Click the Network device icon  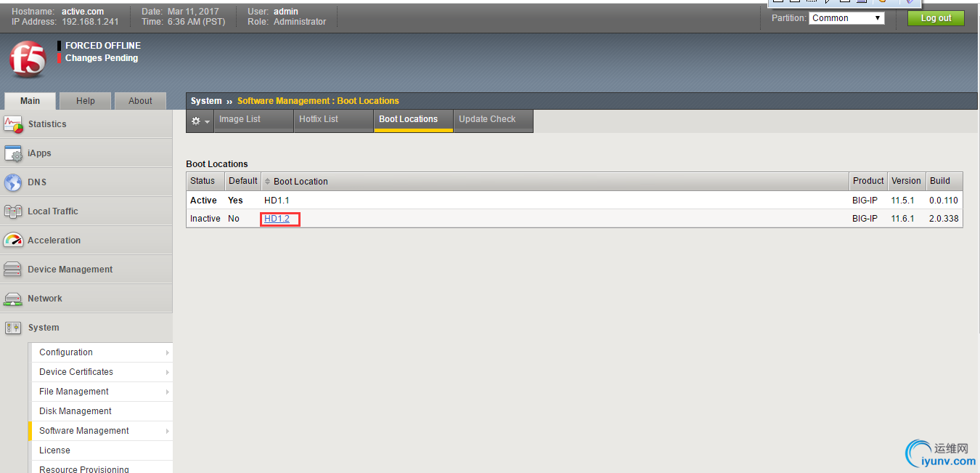pyautogui.click(x=14, y=299)
